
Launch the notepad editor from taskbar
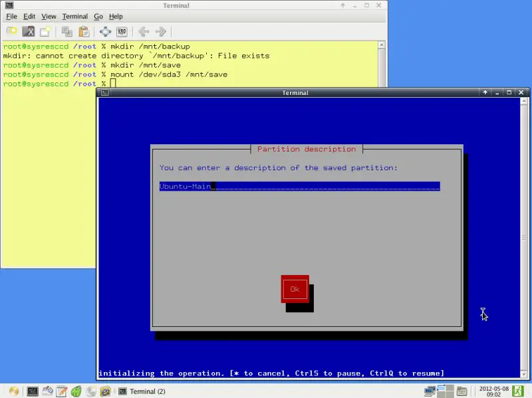tap(62, 391)
